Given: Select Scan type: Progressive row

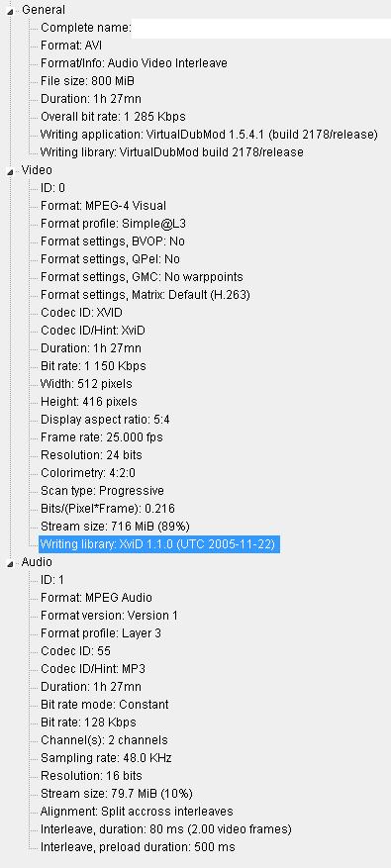Looking at the screenshot, I should [103, 491].
